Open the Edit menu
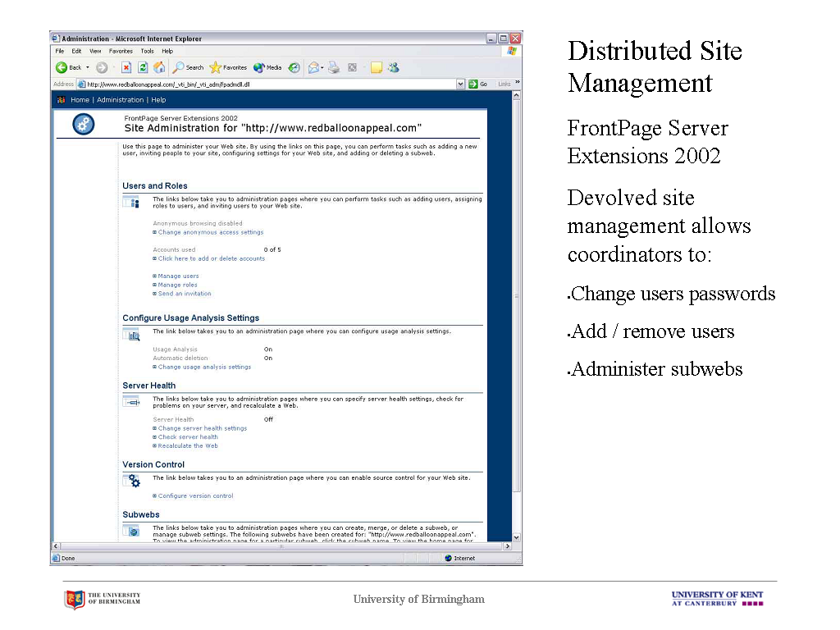 pos(76,52)
